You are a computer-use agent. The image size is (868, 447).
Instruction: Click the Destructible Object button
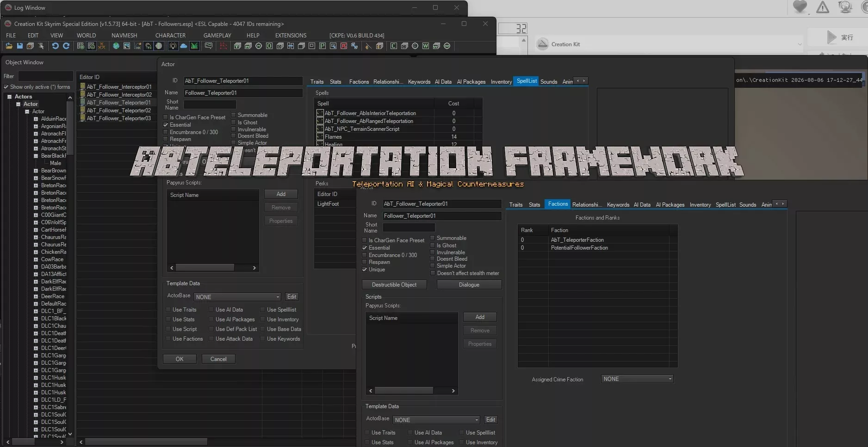394,285
